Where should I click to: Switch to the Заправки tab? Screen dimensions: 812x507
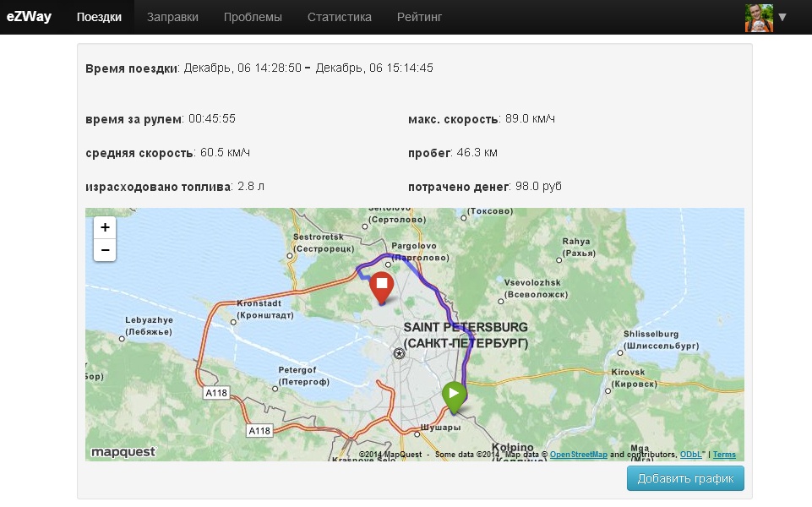click(x=172, y=17)
